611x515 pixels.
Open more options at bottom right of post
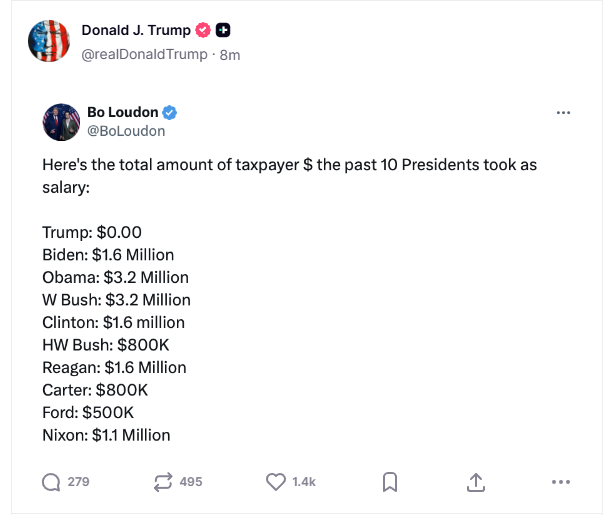pos(560,482)
